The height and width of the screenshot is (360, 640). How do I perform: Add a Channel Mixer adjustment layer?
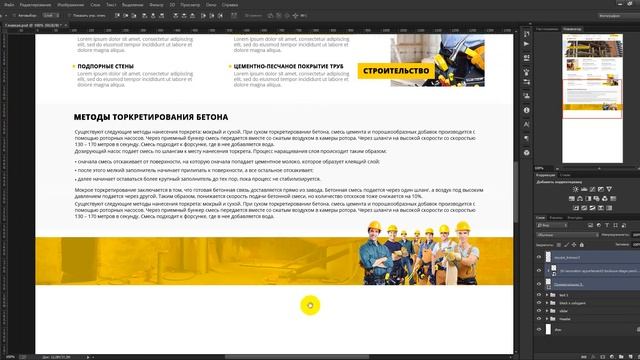(x=605, y=199)
